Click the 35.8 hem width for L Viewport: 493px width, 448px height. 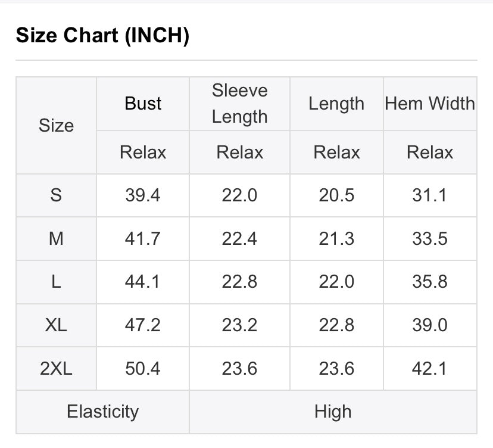tap(430, 282)
